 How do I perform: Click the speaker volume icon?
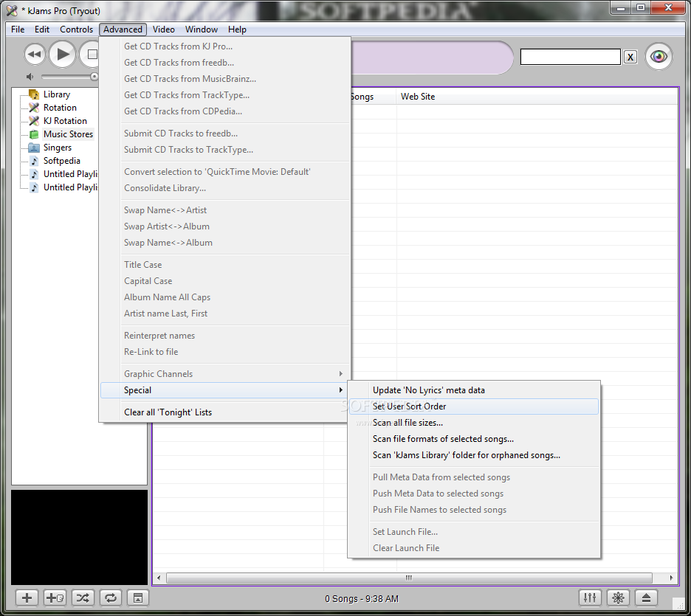click(30, 77)
